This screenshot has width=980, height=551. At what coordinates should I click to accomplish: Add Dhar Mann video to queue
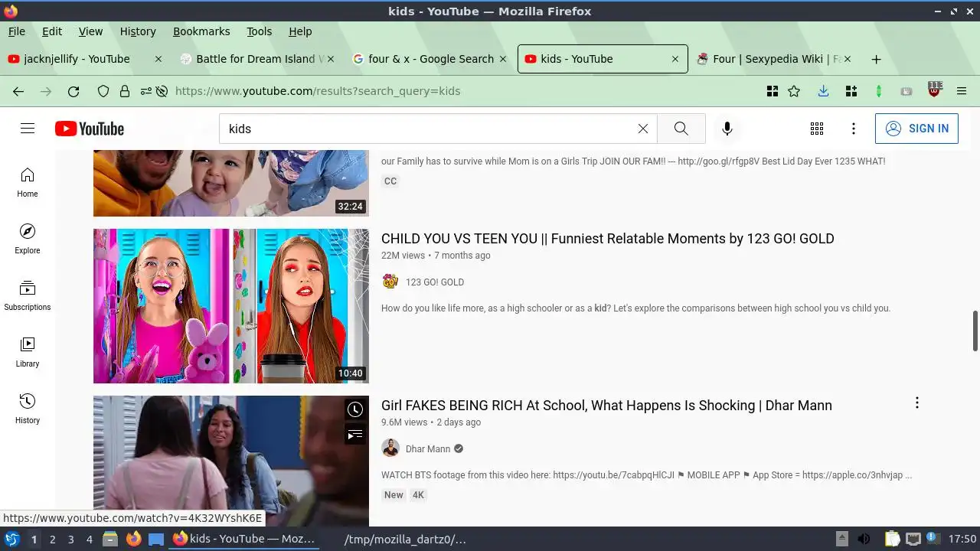pyautogui.click(x=355, y=435)
